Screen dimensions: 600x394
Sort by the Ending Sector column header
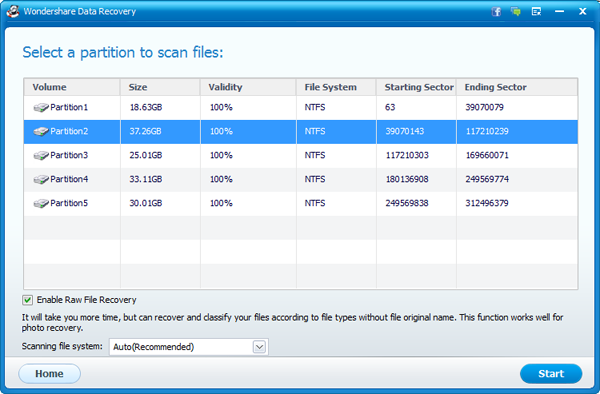pos(517,87)
